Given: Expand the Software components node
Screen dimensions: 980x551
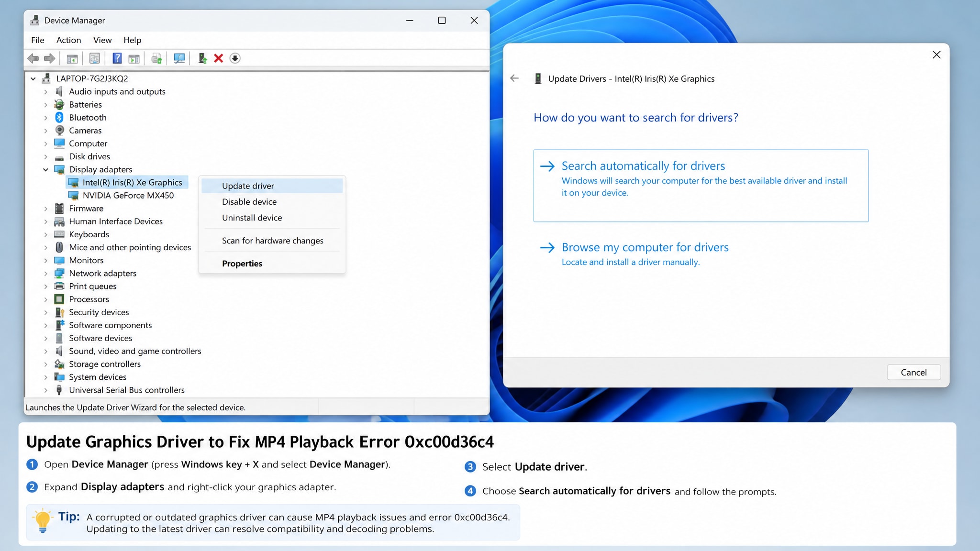Looking at the screenshot, I should [x=46, y=325].
